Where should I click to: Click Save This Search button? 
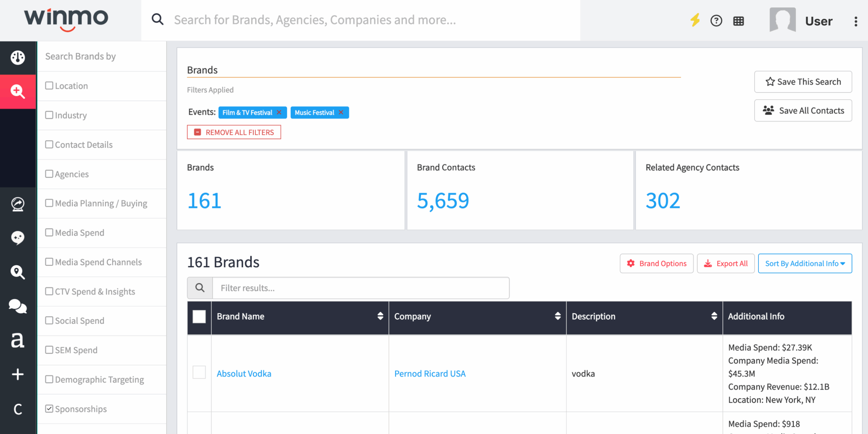point(803,82)
